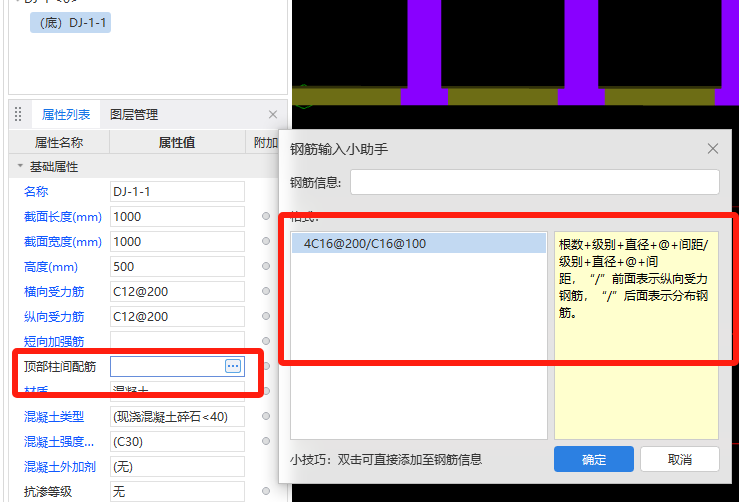Toggle the 附加 circle for 短向加强筋
The image size is (739, 502).
point(266,341)
